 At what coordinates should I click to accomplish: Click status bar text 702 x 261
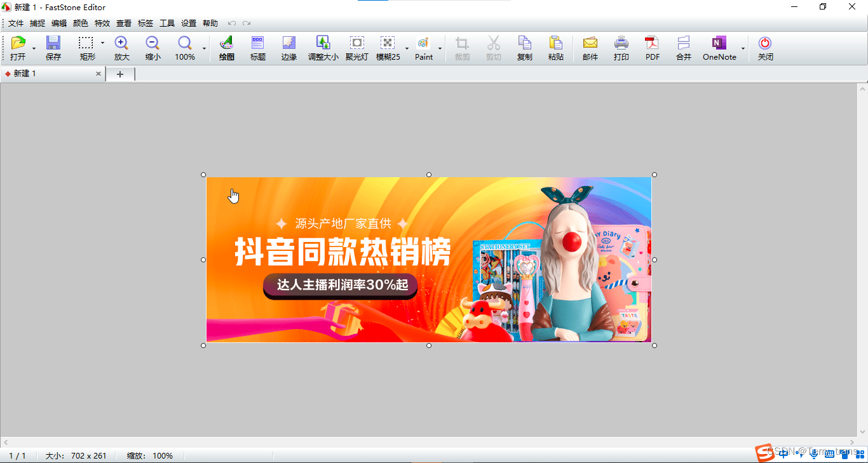click(x=88, y=455)
